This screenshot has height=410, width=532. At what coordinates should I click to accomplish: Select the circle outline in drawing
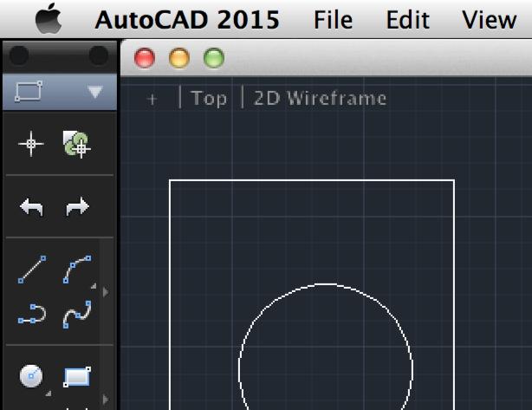click(x=326, y=284)
